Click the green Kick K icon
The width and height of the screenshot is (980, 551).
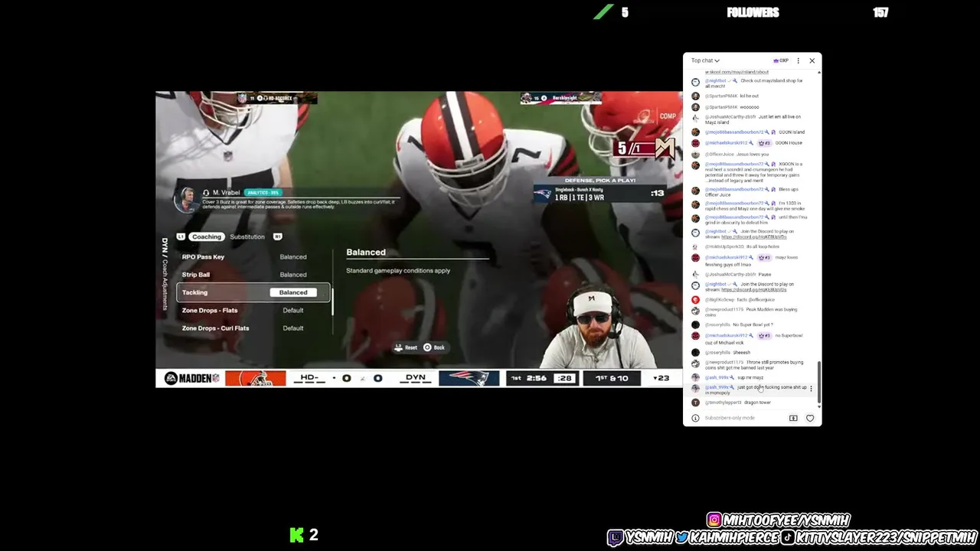click(297, 535)
